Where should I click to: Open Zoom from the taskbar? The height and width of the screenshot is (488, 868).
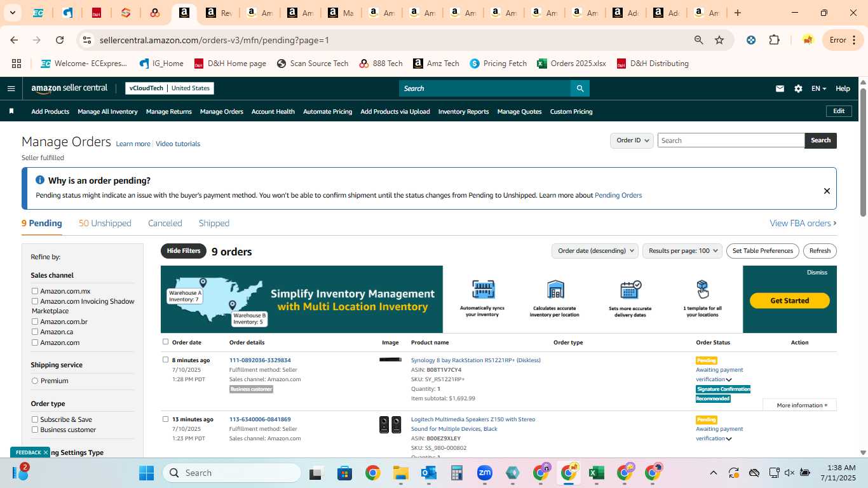[485, 473]
